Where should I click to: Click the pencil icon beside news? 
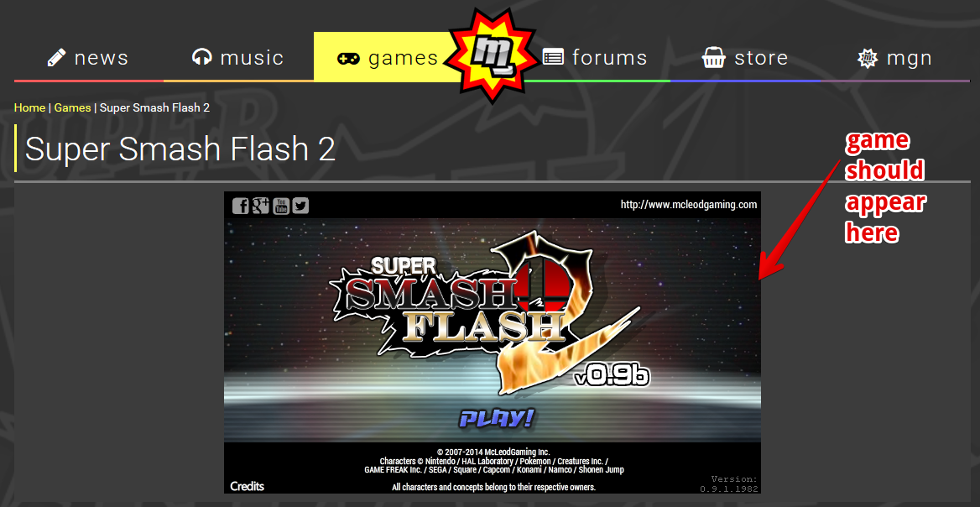[56, 58]
